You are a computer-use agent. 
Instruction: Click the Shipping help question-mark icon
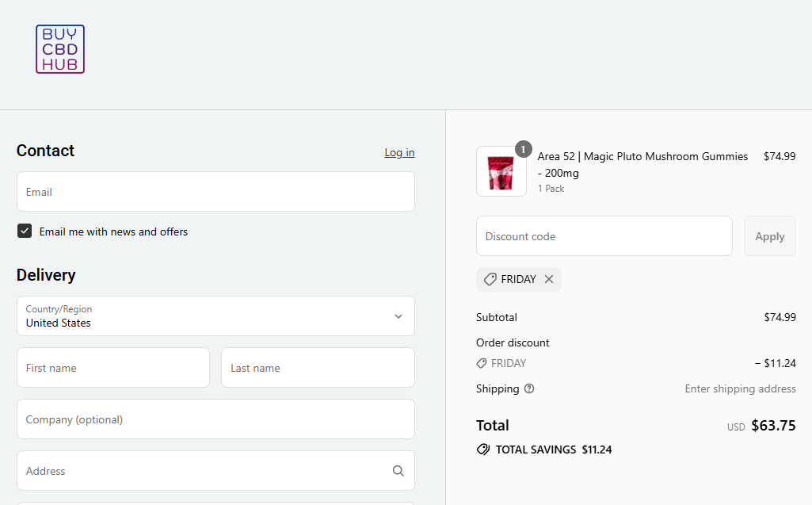528,388
